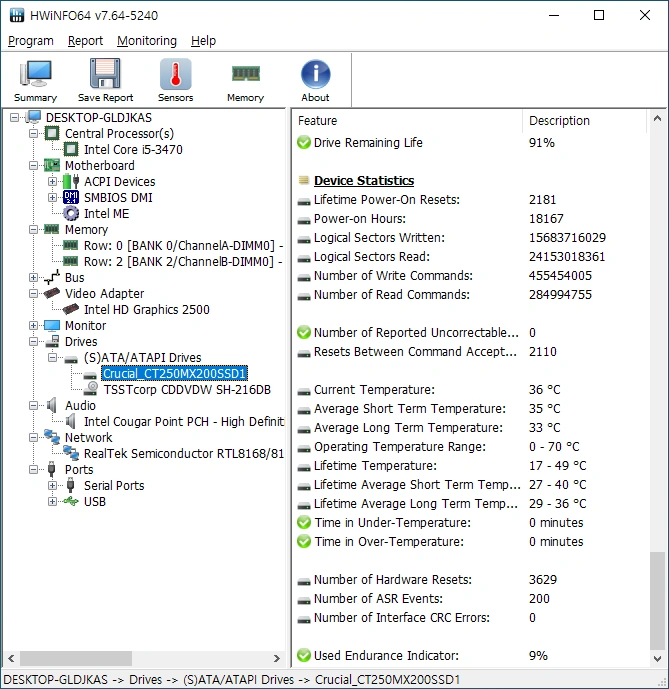The image size is (669, 689).
Task: Select the TSSTcorp CDDVDW SH-216DB drive
Action: click(186, 390)
